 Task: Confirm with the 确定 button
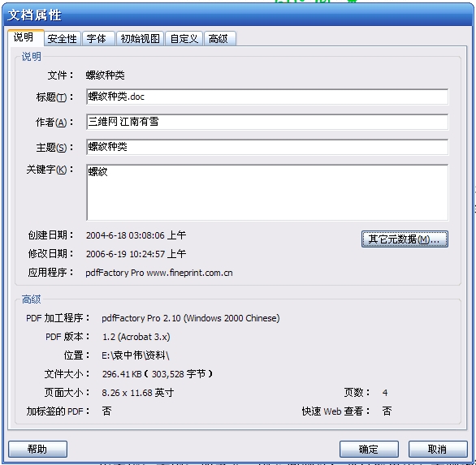(x=369, y=449)
